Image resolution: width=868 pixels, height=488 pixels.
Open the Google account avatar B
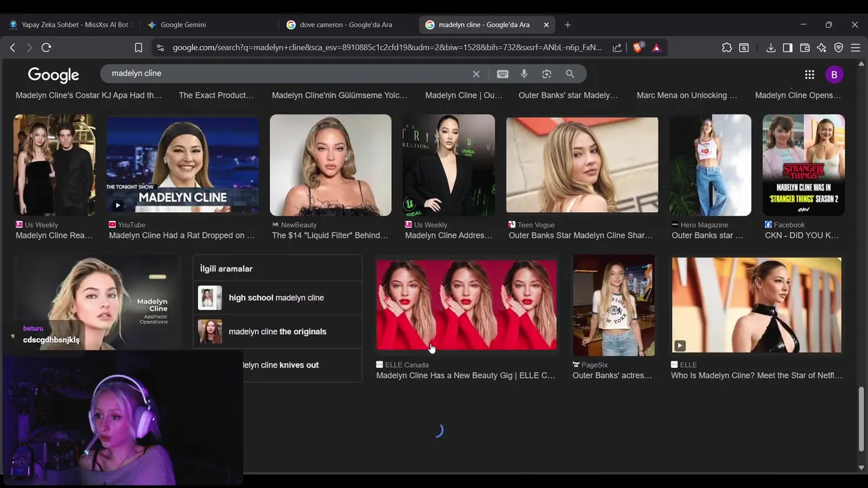834,75
